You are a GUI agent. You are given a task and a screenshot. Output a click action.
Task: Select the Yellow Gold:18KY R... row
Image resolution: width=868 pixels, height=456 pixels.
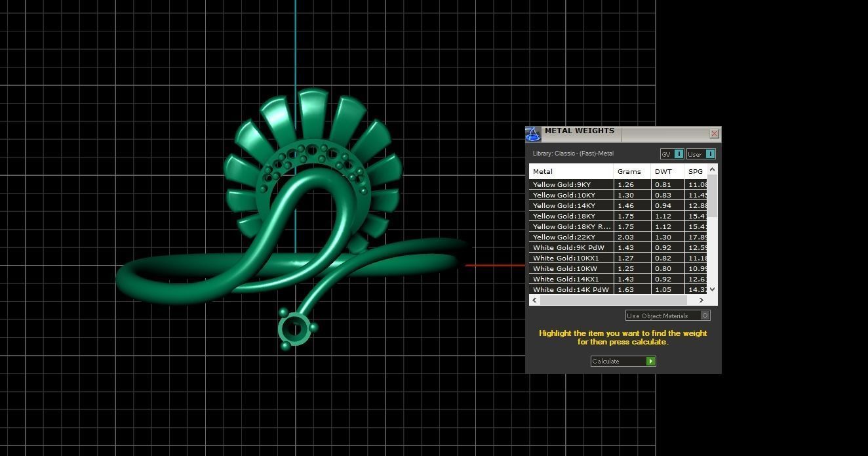[x=618, y=226]
